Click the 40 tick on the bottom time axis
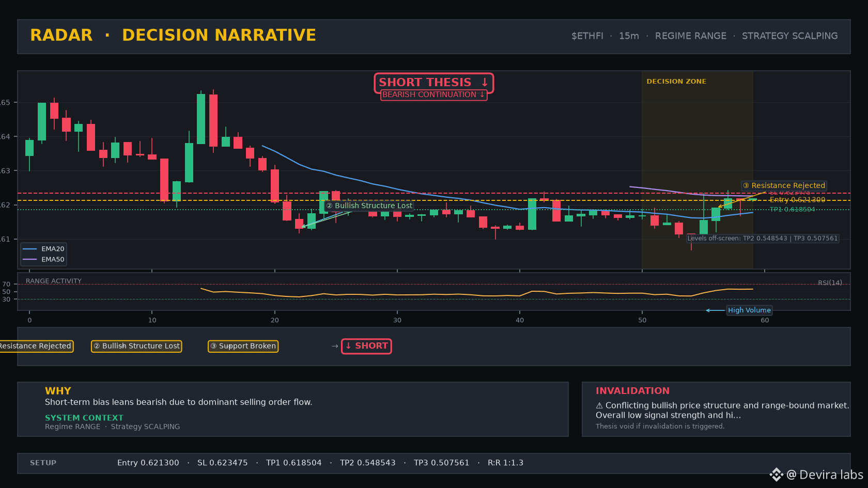 520,320
